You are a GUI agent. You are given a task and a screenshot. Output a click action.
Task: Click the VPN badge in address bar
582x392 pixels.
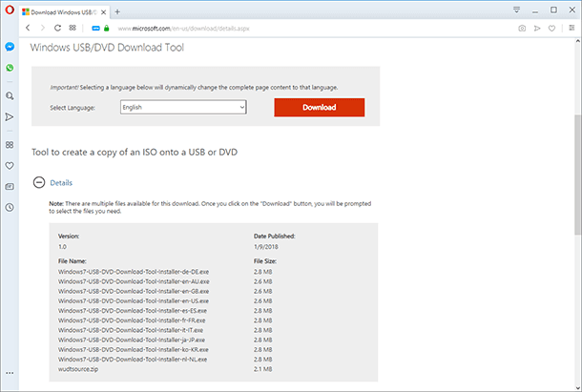click(x=95, y=29)
